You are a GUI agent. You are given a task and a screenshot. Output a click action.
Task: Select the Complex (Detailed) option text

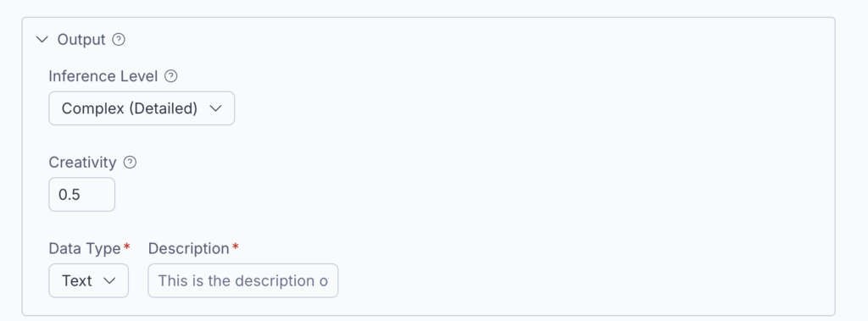[x=130, y=108]
